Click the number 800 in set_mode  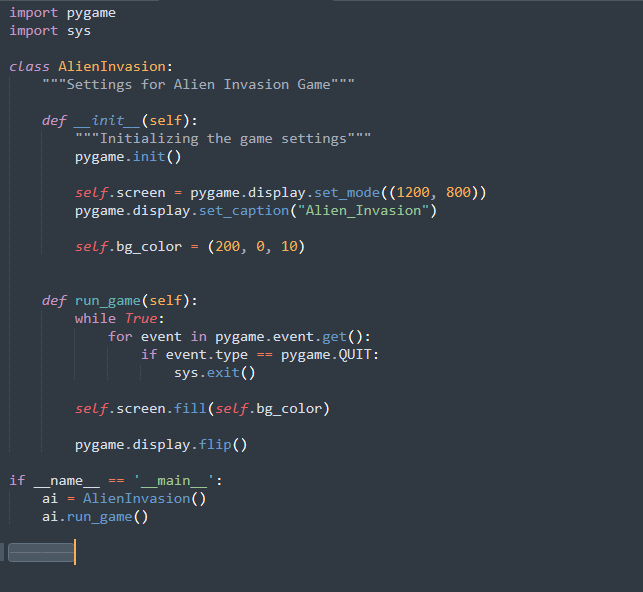click(458, 193)
